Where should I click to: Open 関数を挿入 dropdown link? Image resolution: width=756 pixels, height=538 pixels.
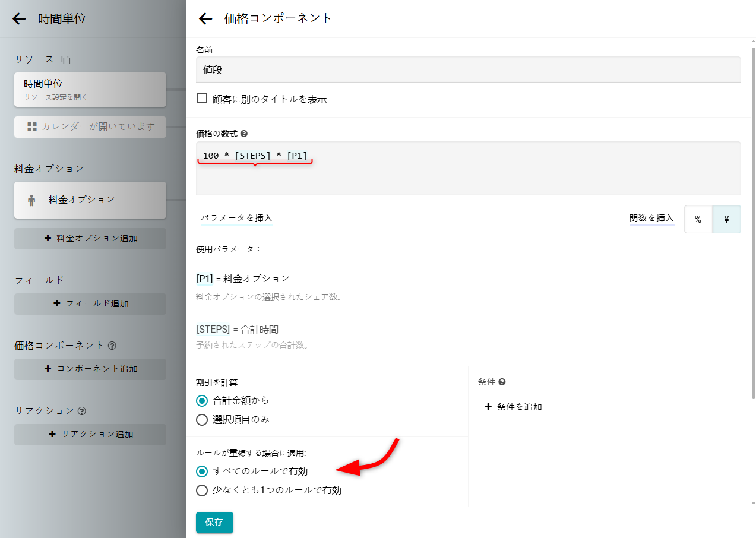click(x=651, y=219)
